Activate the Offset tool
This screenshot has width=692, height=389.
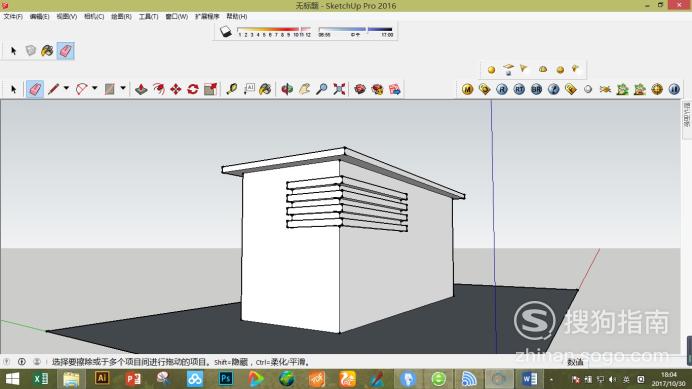(158, 89)
